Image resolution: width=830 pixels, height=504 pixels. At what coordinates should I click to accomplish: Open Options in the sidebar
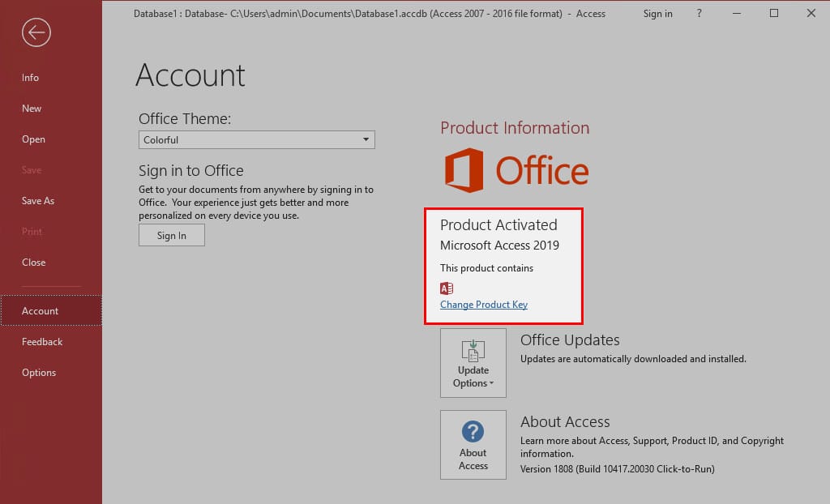(x=39, y=373)
